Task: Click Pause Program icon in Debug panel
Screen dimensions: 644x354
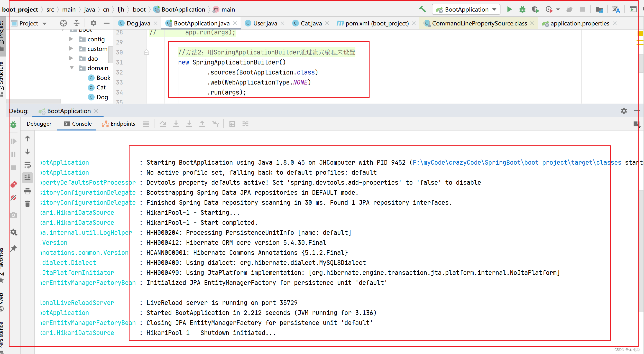Action: click(x=13, y=154)
